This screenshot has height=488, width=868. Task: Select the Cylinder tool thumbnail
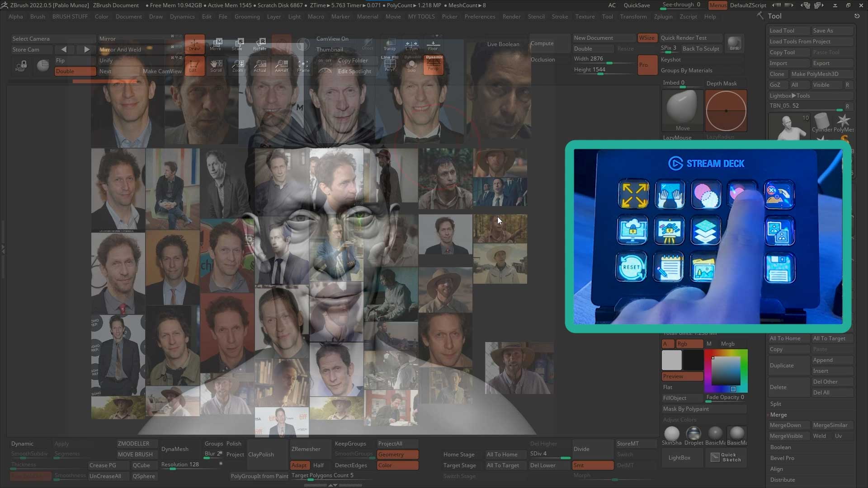(821, 122)
